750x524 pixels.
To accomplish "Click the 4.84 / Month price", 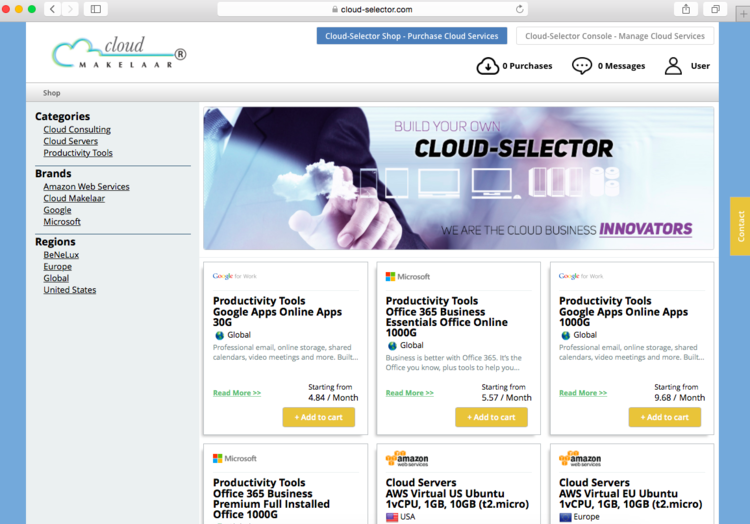I will 333,398.
